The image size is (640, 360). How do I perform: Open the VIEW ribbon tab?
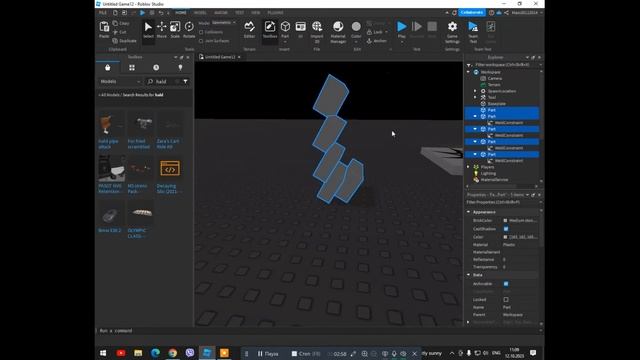tap(256, 13)
